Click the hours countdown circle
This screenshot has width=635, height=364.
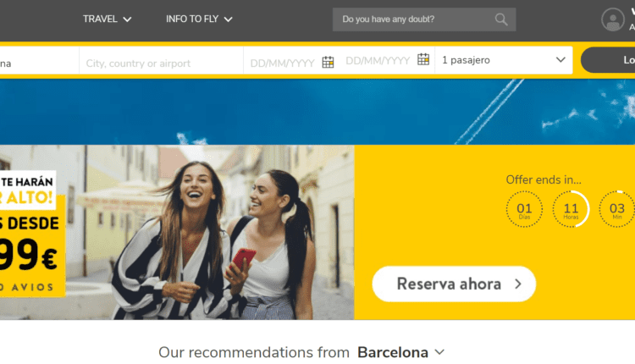point(571,209)
